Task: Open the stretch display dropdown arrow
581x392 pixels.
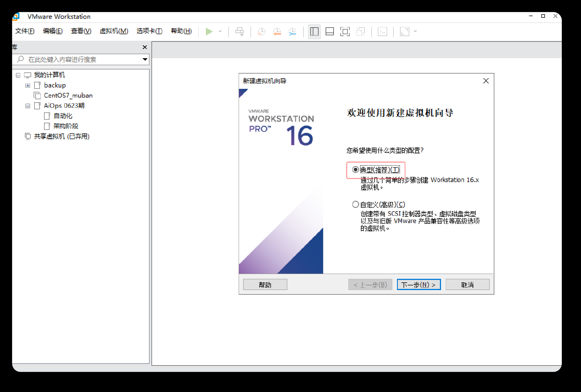Action: 415,31
